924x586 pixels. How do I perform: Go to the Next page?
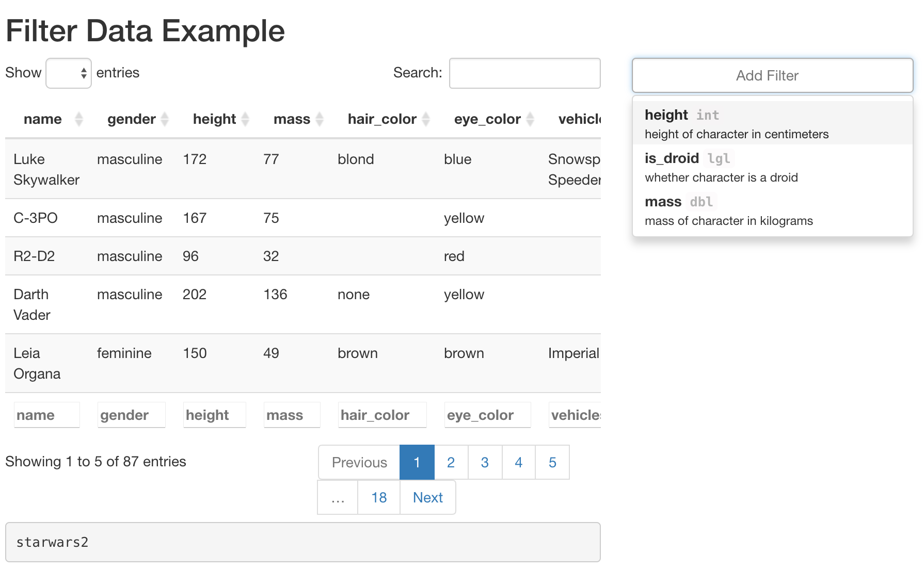point(427,497)
